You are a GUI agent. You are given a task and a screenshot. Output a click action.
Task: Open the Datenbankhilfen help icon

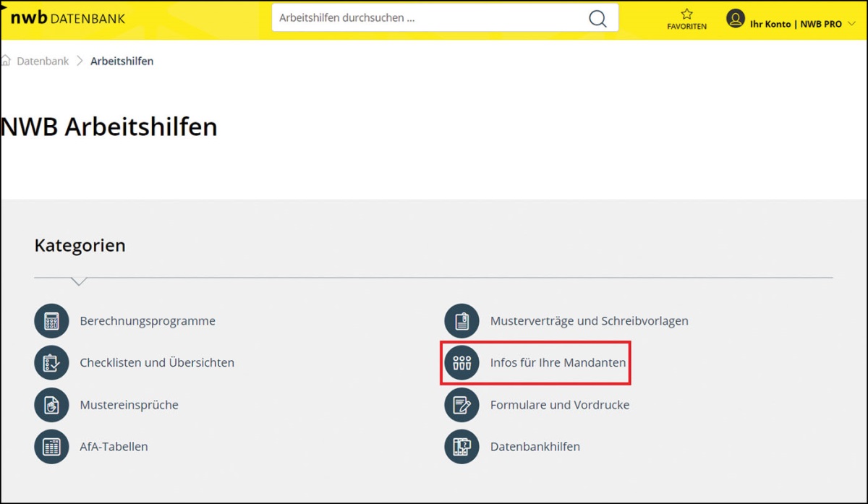[x=461, y=447]
